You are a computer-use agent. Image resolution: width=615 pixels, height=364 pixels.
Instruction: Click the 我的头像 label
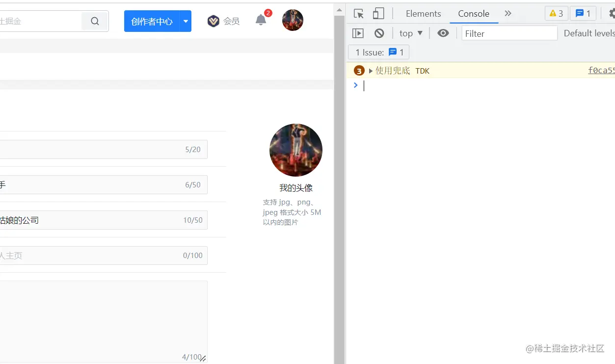pos(296,188)
